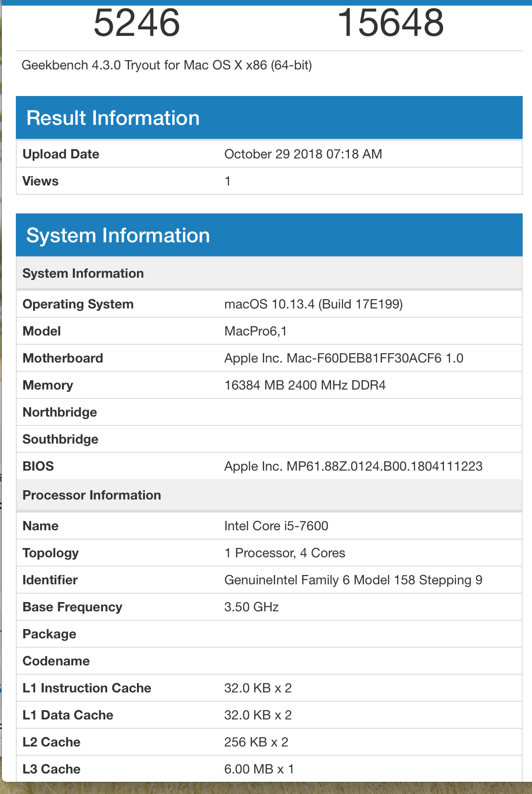The image size is (532, 794).
Task: Click the Topology value 1 Processor, 4 Cores
Action: coord(284,553)
